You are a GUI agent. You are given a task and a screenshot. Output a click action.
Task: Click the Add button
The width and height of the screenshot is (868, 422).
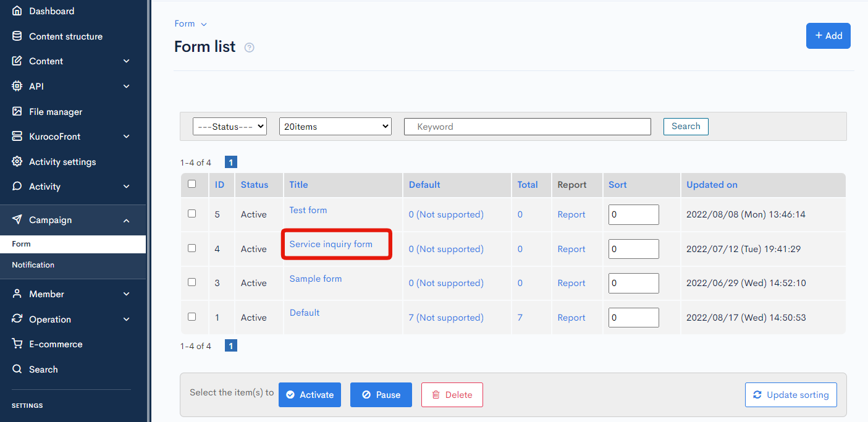[x=828, y=36]
